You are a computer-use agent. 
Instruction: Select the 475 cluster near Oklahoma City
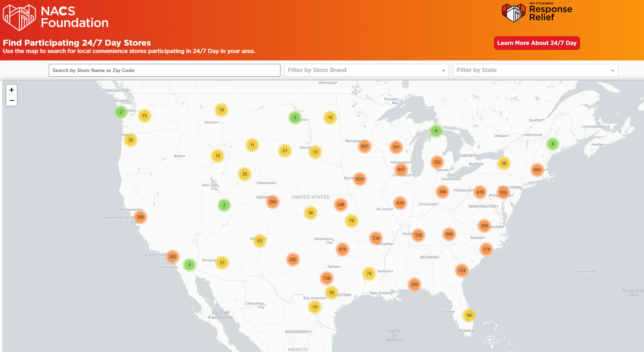tap(343, 249)
